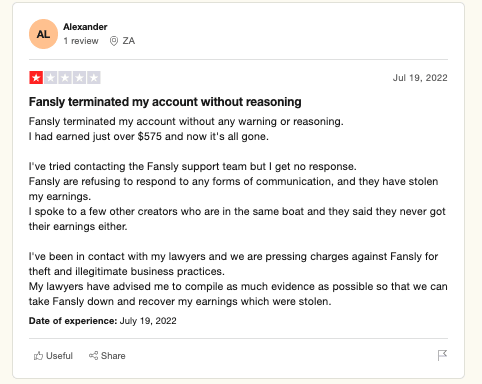Flag this review with the flag icon
Screen dimensions: 482x384
[442, 355]
